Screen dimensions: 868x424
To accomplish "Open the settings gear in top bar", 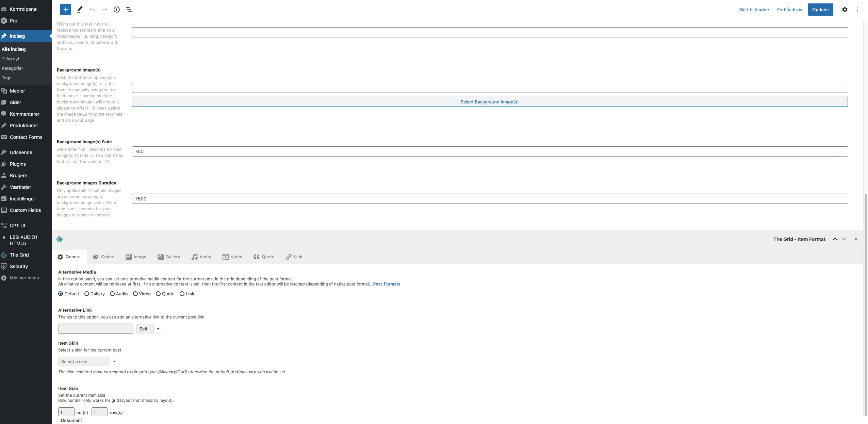I will coord(845,10).
